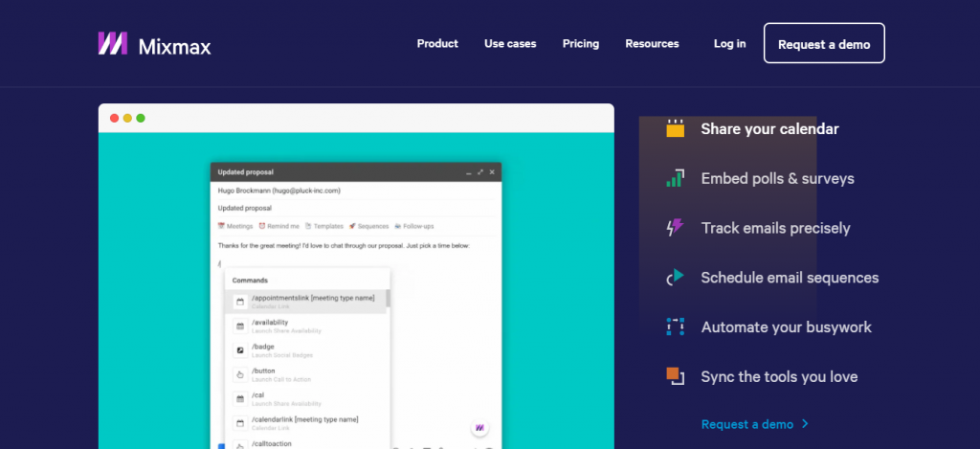Click chevron arrow beside Request a demo link
This screenshot has height=449, width=980.
(805, 424)
